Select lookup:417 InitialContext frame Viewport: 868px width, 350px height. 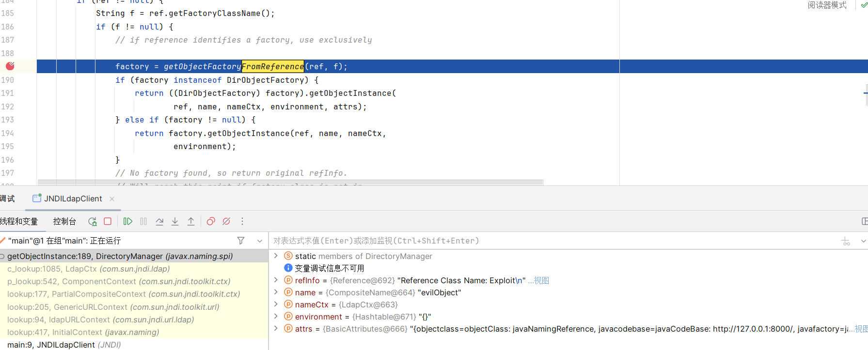tap(134, 332)
